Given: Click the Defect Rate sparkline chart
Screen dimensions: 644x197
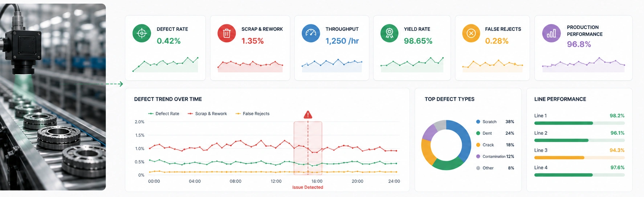Looking at the screenshot, I should (166, 64).
